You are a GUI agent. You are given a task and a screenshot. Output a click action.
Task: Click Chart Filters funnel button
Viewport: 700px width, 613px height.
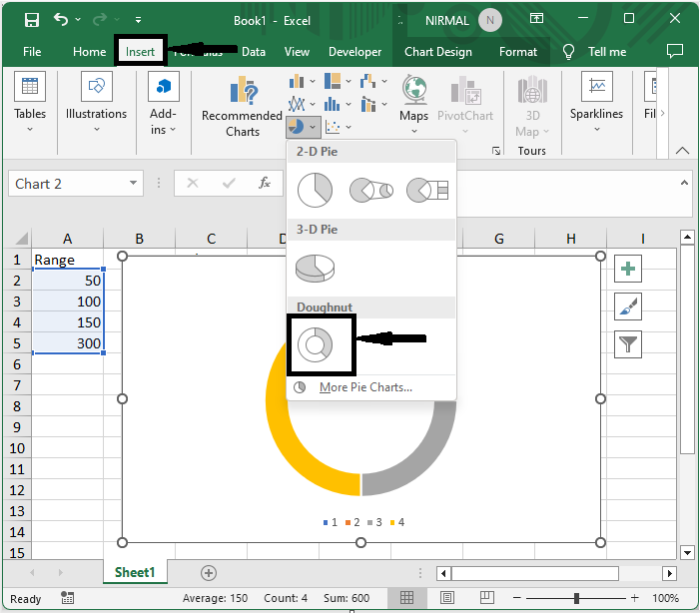pyautogui.click(x=628, y=344)
